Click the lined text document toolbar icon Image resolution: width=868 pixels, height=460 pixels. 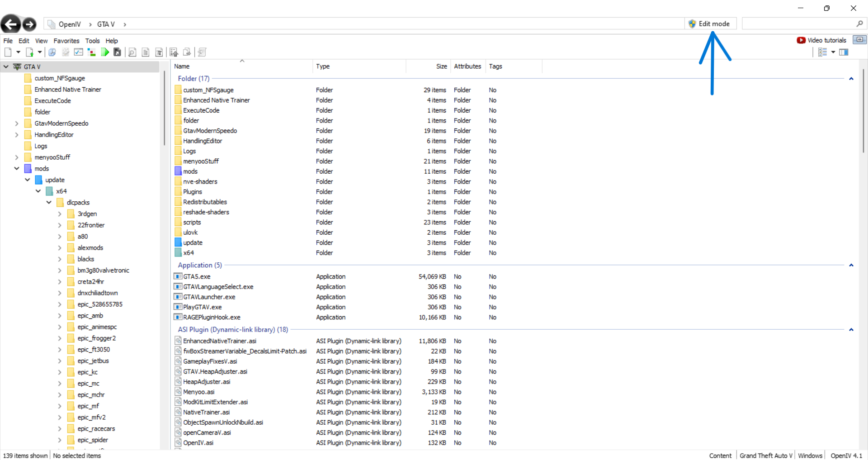(146, 52)
